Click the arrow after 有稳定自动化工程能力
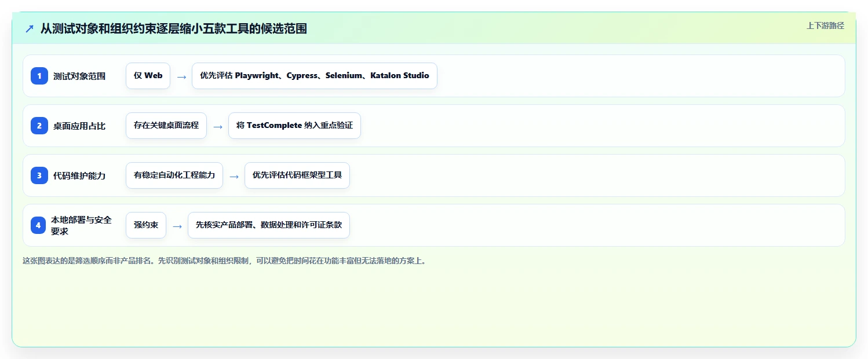868x359 pixels. [x=234, y=176]
